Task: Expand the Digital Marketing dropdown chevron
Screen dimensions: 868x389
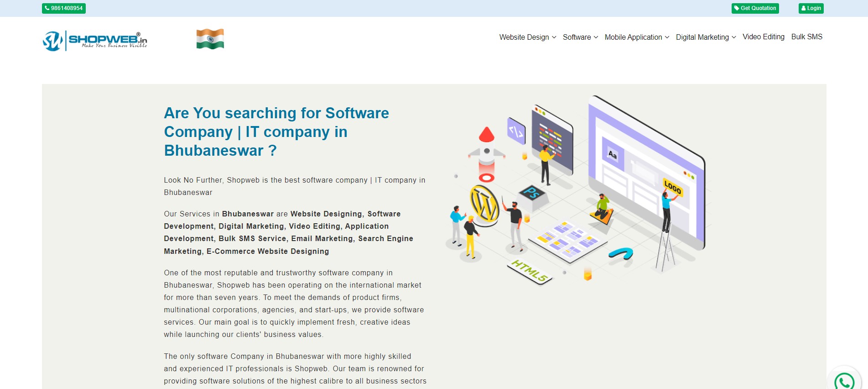Action: click(x=733, y=37)
